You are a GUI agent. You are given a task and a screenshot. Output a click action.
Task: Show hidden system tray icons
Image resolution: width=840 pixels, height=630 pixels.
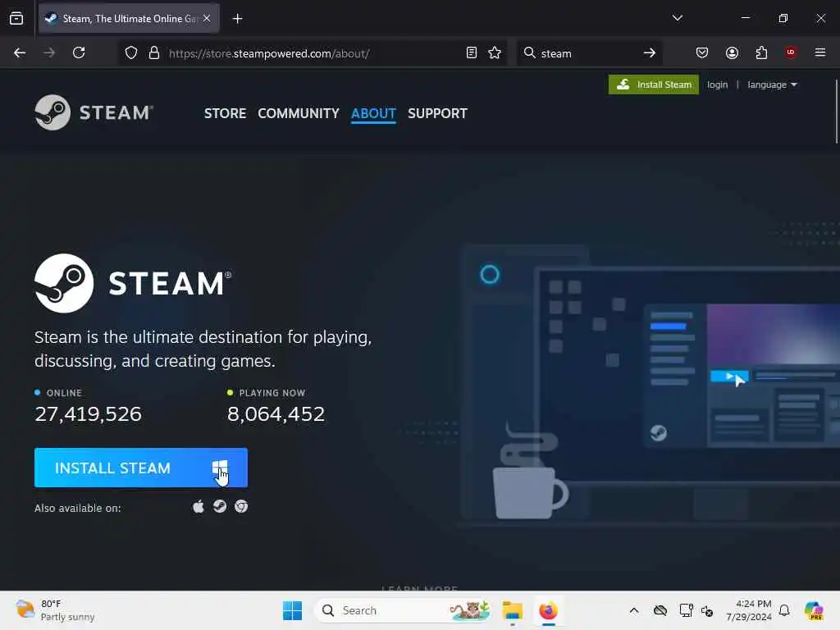(x=634, y=610)
